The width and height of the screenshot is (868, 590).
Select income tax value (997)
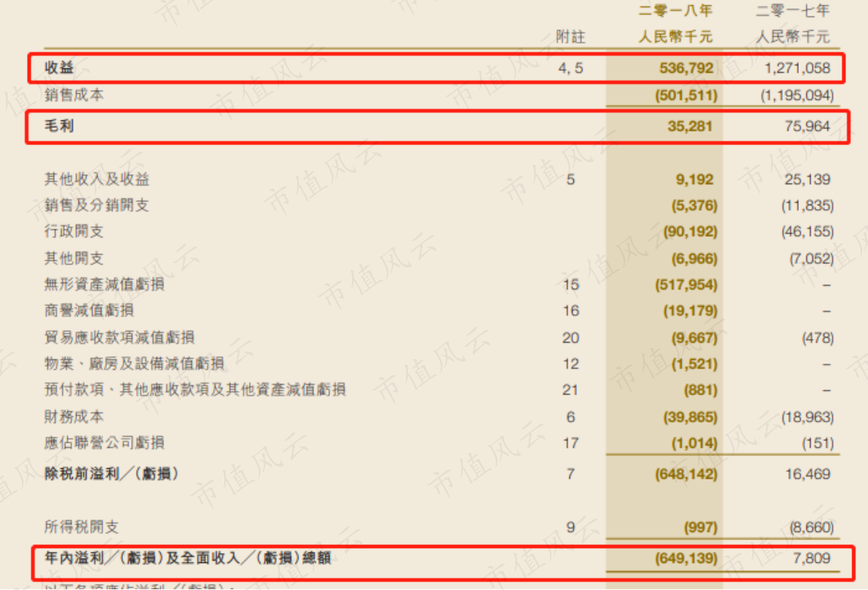coord(700,528)
